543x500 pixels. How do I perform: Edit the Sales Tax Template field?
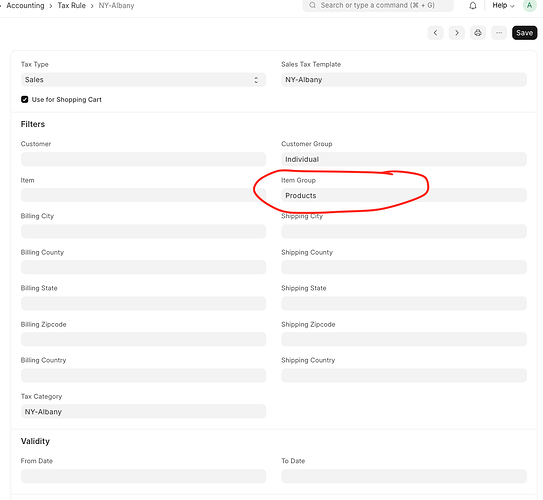pyautogui.click(x=404, y=80)
